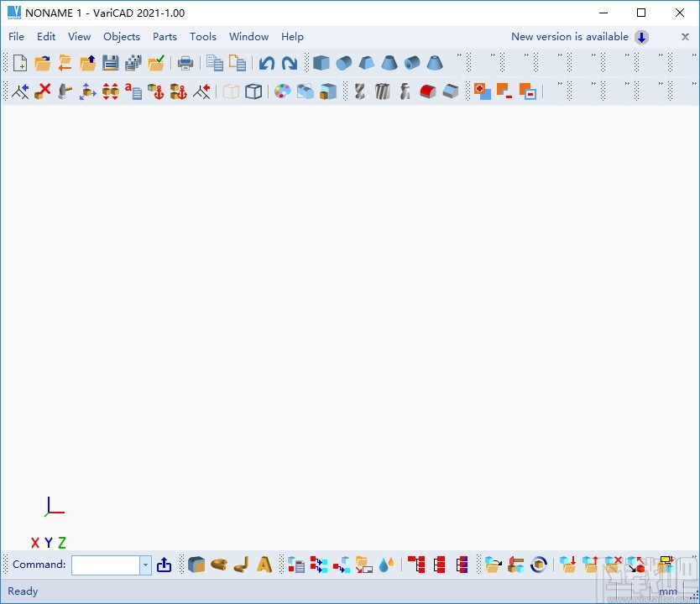Click the Boolean intersection squares icon

pos(528,91)
